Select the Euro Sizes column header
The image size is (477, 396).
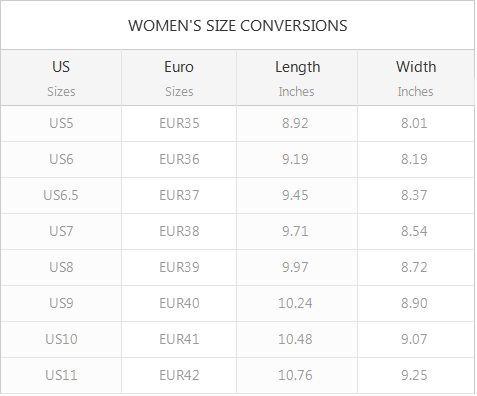(x=179, y=78)
